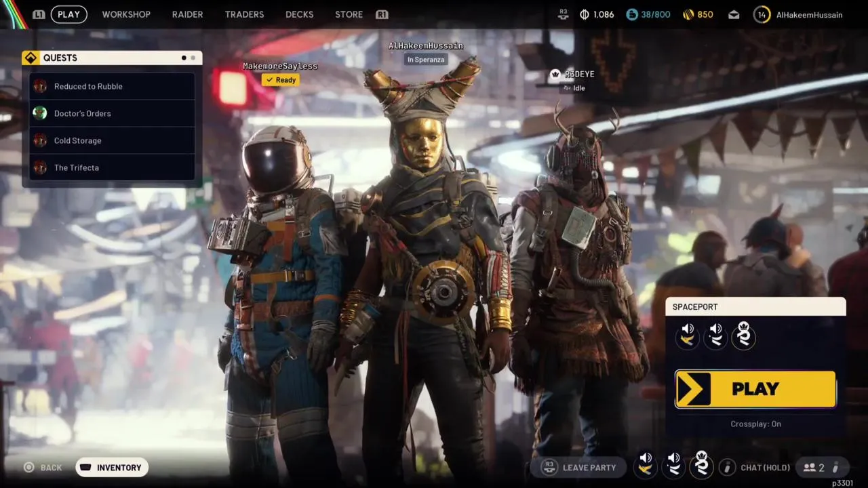868x488 pixels.
Task: Open The Trifecta quest
Action: click(x=112, y=167)
